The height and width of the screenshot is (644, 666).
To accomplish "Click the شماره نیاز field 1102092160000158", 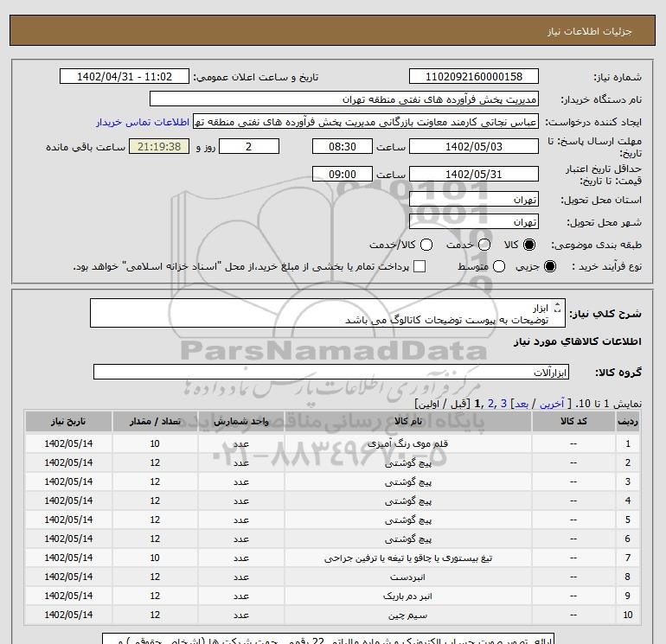I will [x=474, y=76].
